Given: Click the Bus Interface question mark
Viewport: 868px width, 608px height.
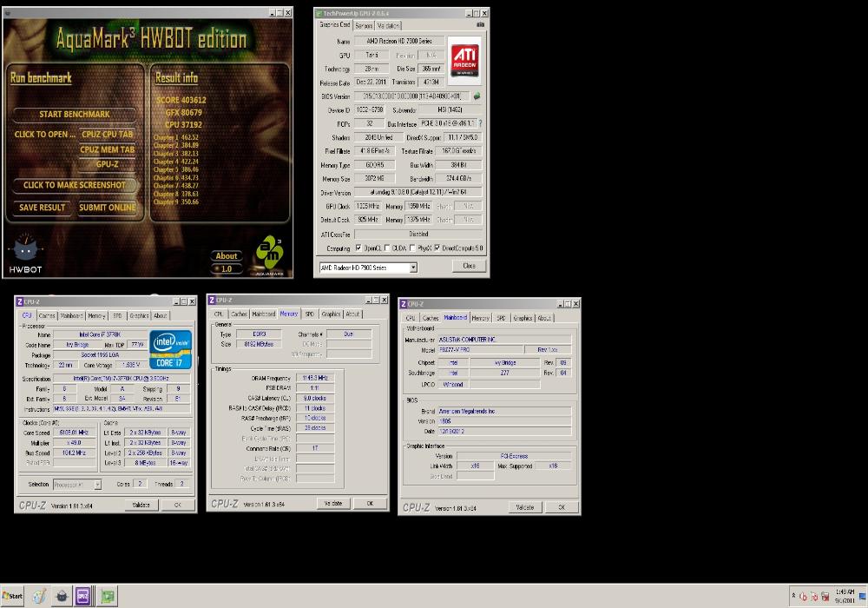Looking at the screenshot, I should 480,123.
